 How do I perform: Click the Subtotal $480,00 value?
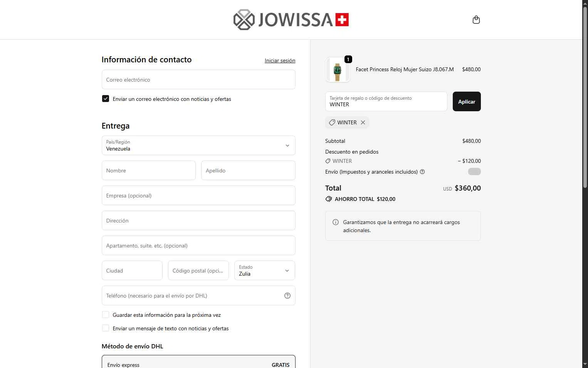coord(472,141)
